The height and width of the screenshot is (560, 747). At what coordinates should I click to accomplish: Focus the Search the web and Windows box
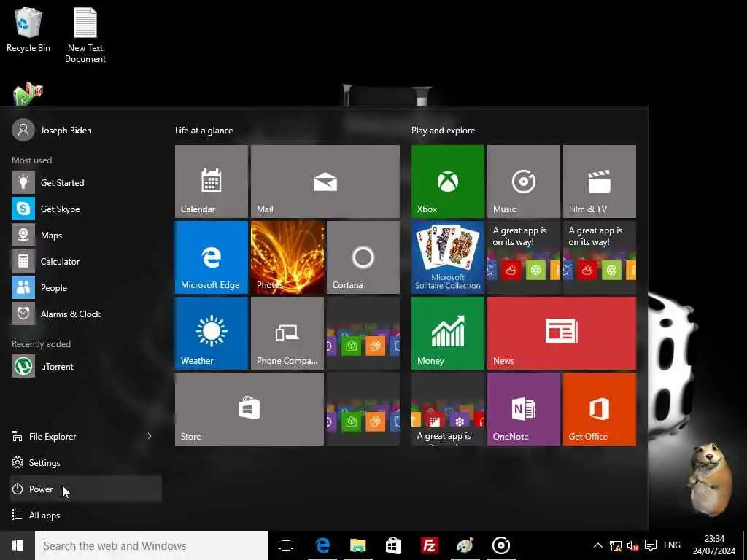152,545
